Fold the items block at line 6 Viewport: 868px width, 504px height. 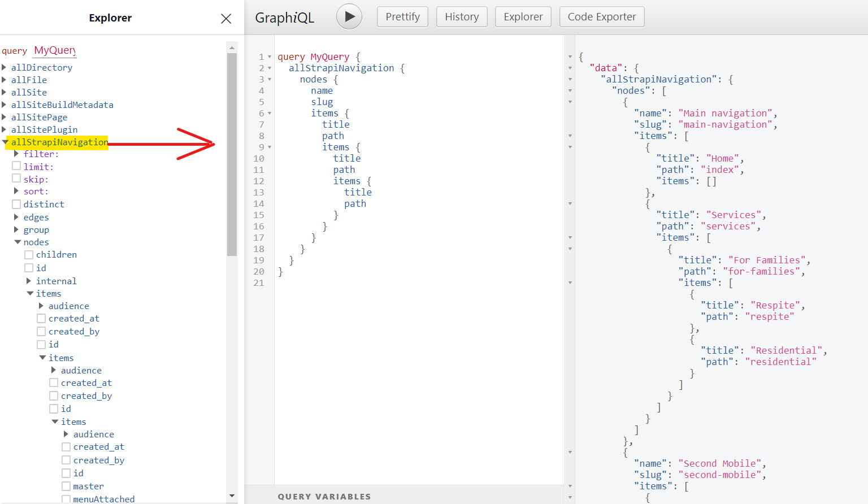(270, 114)
